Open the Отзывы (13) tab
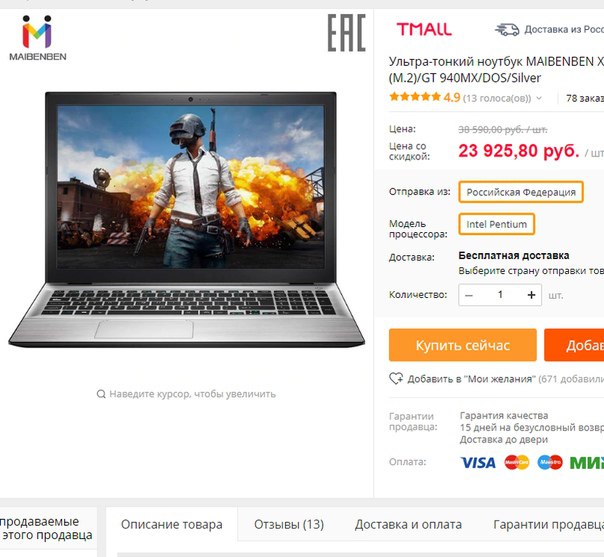Image resolution: width=604 pixels, height=557 pixels. click(x=289, y=524)
